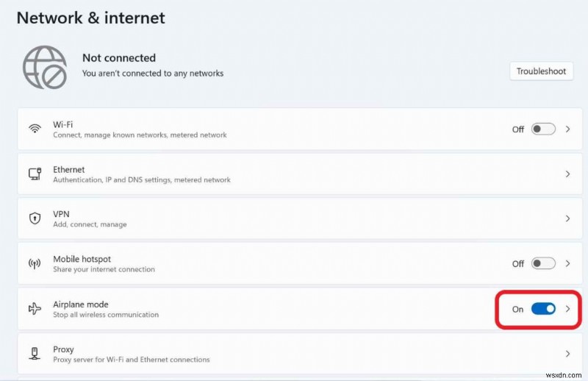Turn on the Wi-Fi toggle
Viewport: 588px width, 381px height.
pos(543,129)
